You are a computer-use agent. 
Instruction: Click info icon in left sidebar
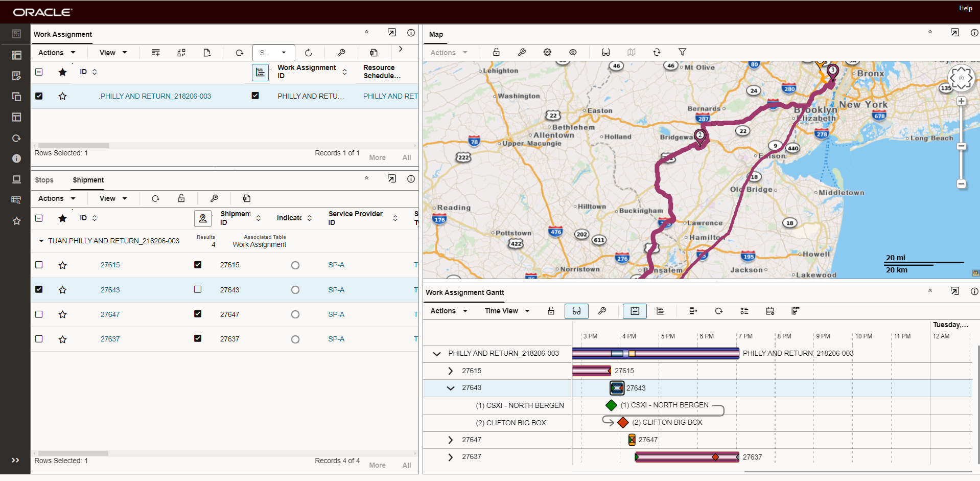(x=16, y=158)
